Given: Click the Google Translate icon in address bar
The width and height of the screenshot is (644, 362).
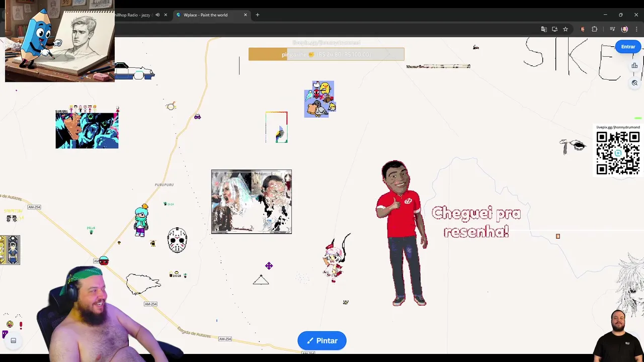Looking at the screenshot, I should point(544,29).
